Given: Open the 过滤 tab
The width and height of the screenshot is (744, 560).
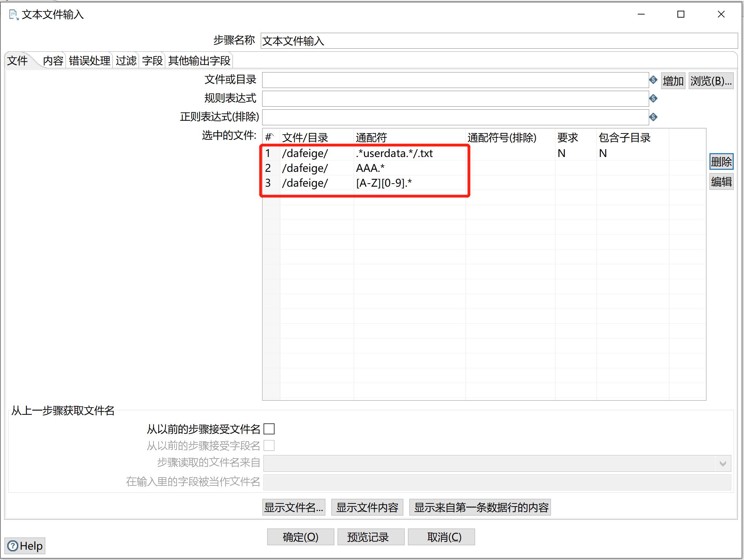Looking at the screenshot, I should (126, 61).
